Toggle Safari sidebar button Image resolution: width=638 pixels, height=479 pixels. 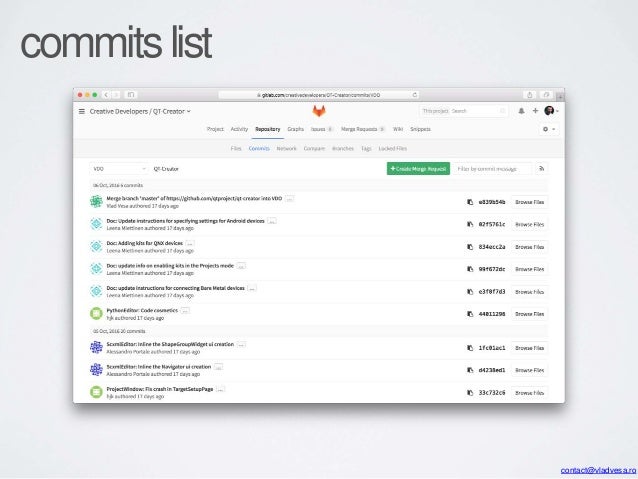(131, 95)
